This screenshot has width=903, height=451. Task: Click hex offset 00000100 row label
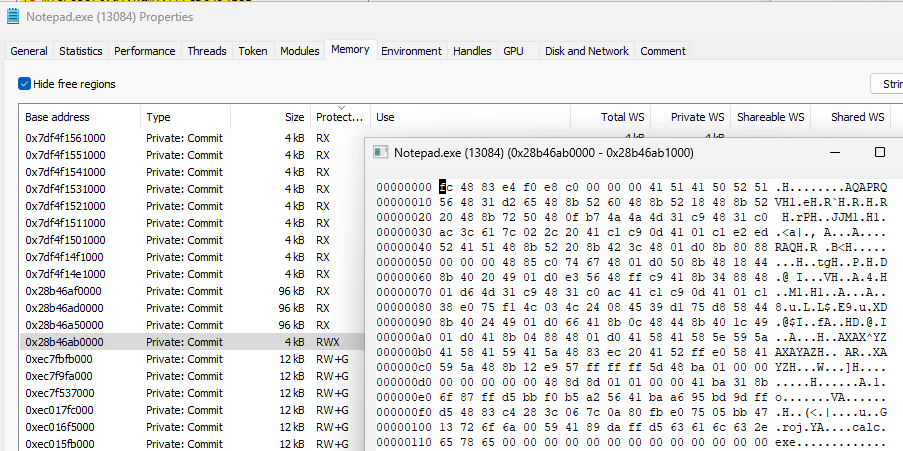pyautogui.click(x=404, y=427)
